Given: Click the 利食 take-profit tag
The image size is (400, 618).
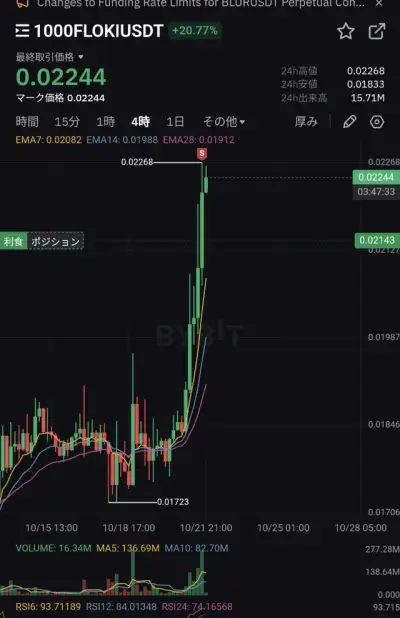Looking at the screenshot, I should [13, 241].
